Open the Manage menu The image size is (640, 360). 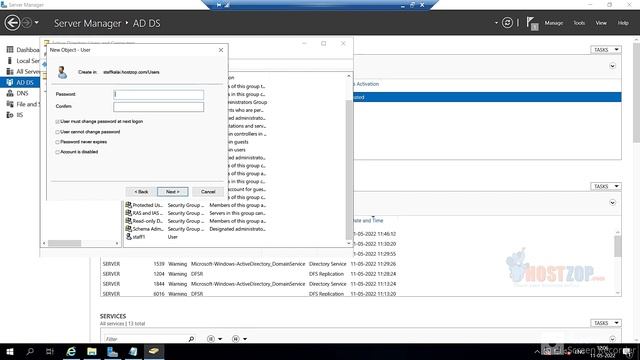pos(553,23)
